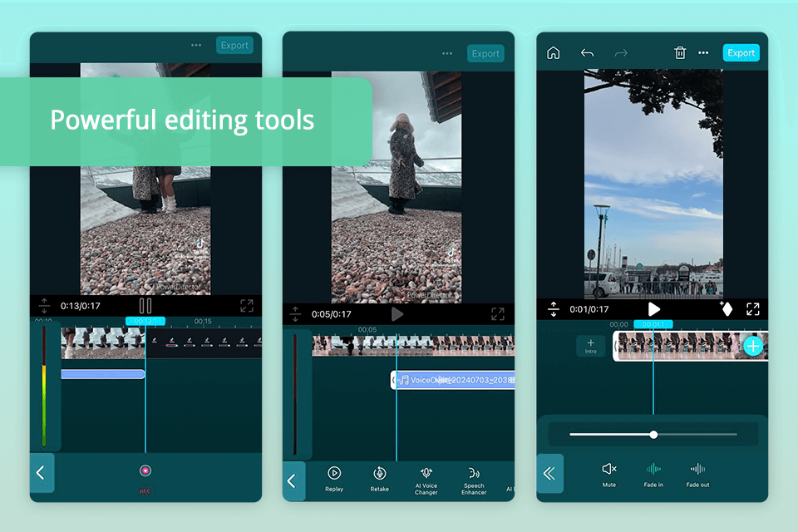Play video at 0:01/0:17
This screenshot has height=532, width=798.
pos(653,309)
